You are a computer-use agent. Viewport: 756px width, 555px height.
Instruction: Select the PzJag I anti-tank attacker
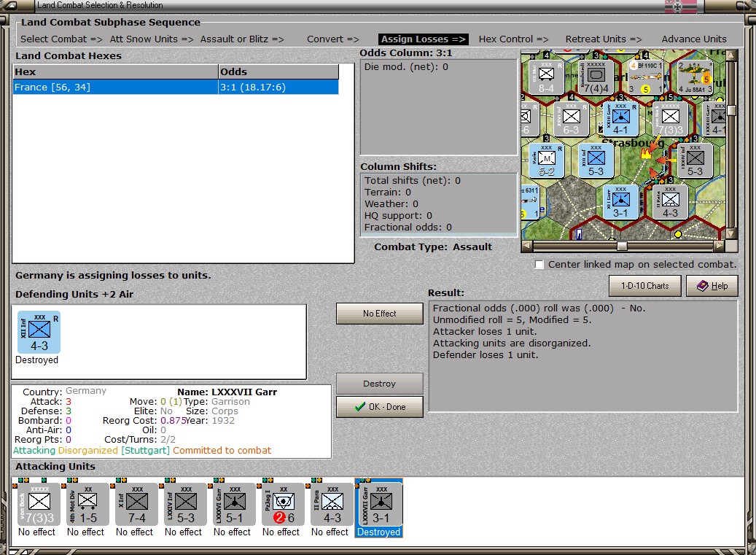tap(284, 505)
